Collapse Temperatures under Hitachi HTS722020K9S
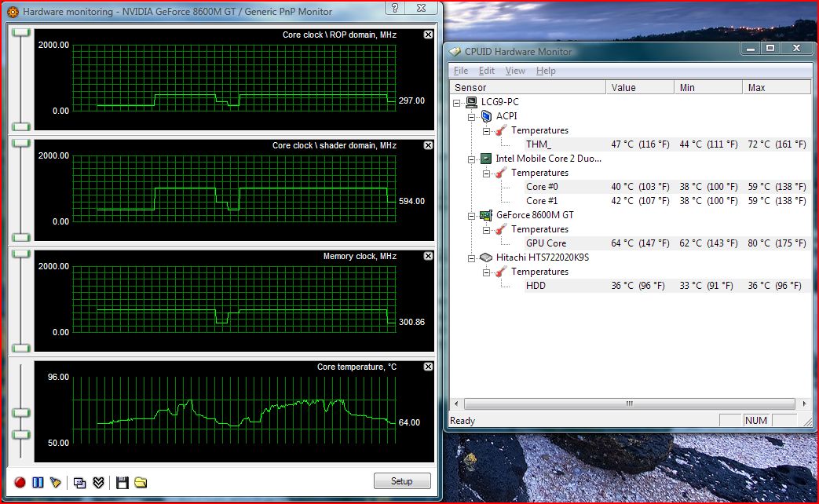The width and height of the screenshot is (819, 504). click(486, 272)
